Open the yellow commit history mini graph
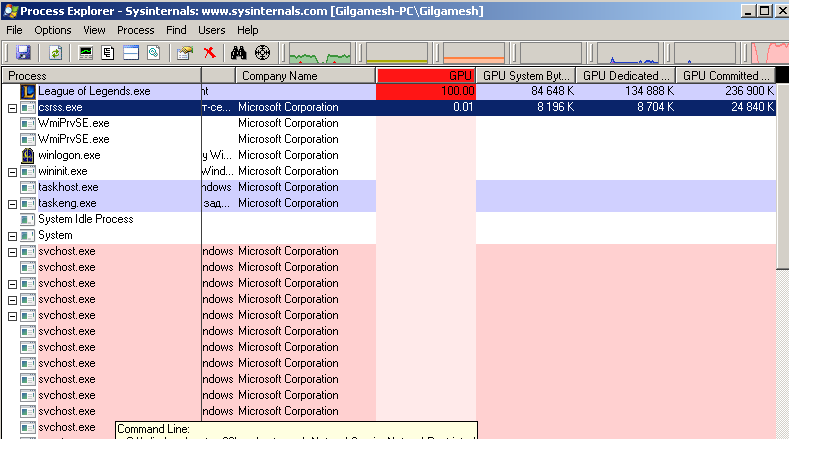The width and height of the screenshot is (840, 452). tap(397, 53)
